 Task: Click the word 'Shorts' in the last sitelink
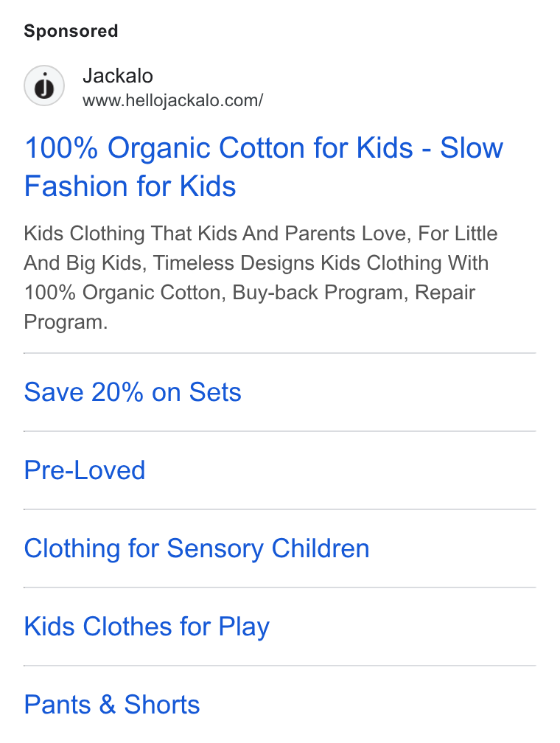click(162, 704)
